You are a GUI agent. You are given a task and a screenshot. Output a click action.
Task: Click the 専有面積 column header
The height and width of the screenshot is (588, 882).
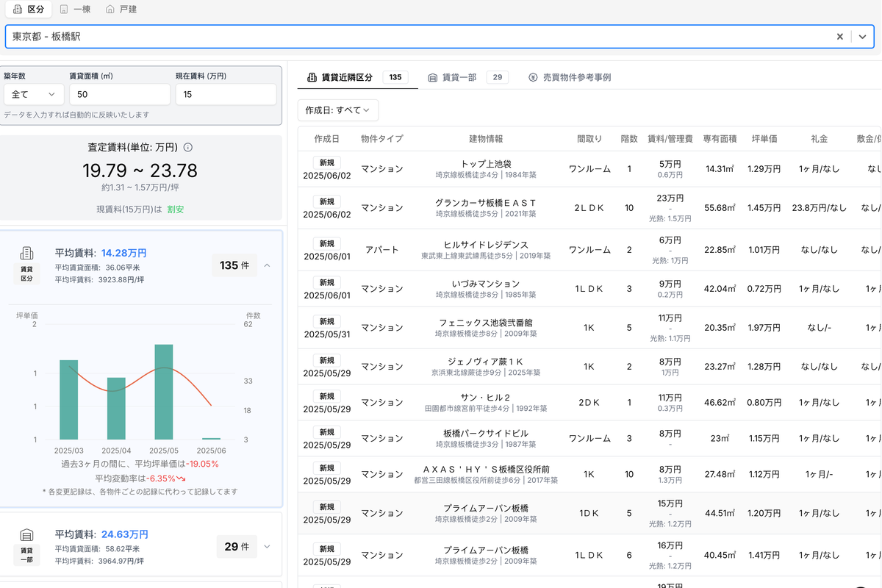720,139
